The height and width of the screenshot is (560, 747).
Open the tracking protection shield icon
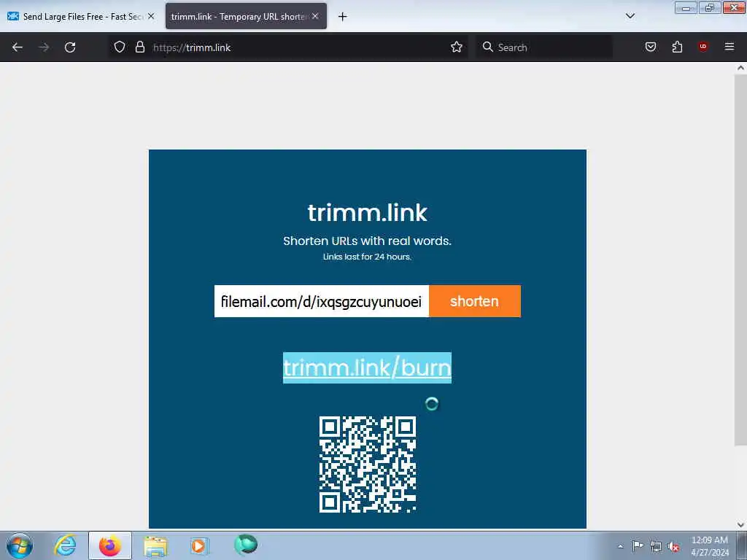pyautogui.click(x=120, y=47)
